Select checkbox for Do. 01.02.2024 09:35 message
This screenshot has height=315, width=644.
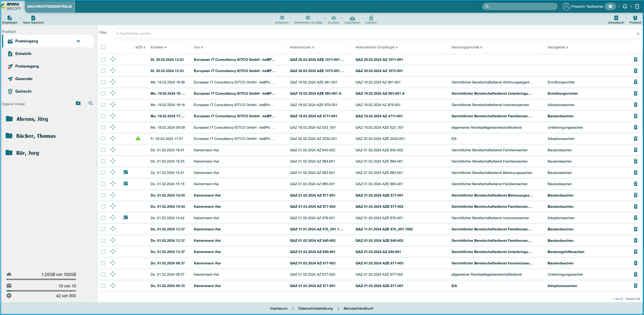click(x=103, y=286)
